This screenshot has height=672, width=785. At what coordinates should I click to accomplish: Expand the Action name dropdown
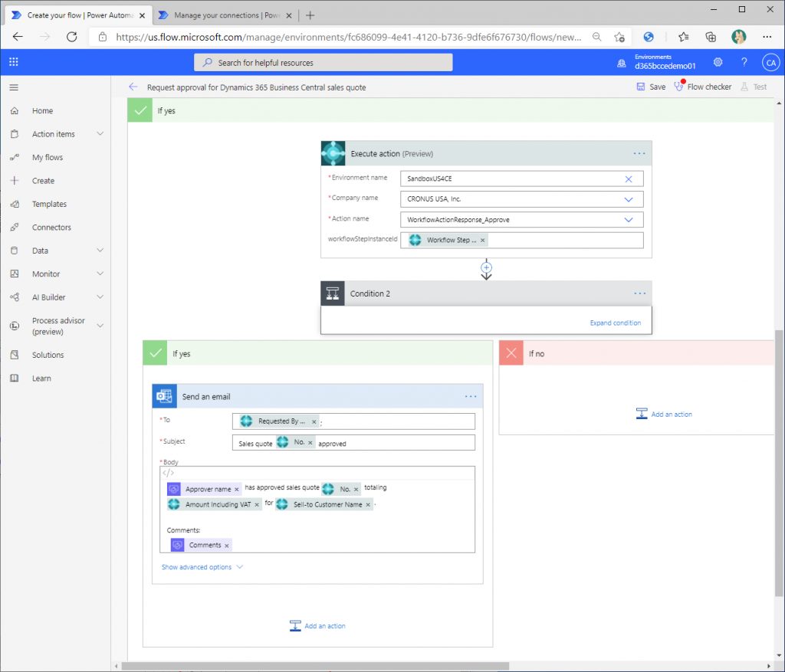click(628, 220)
